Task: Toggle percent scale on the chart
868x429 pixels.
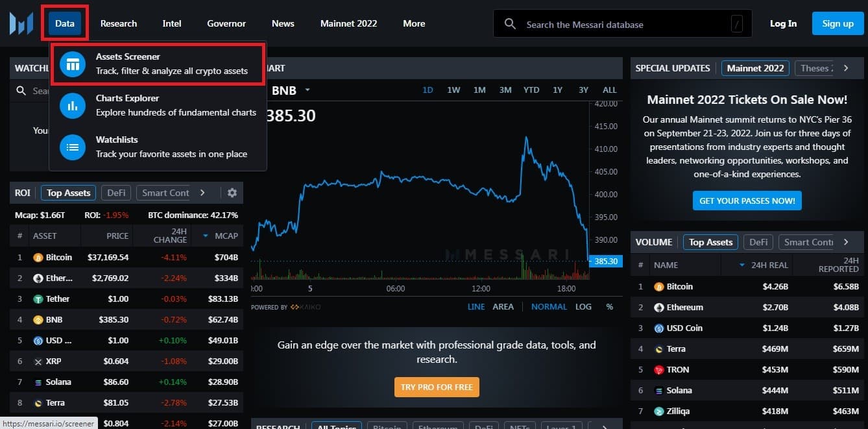Action: (610, 307)
